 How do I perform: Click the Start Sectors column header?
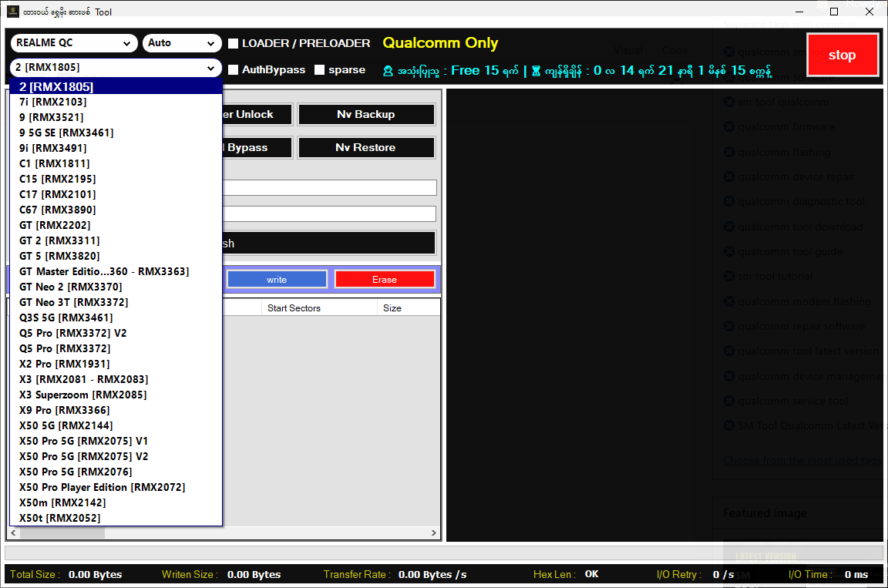pos(294,308)
